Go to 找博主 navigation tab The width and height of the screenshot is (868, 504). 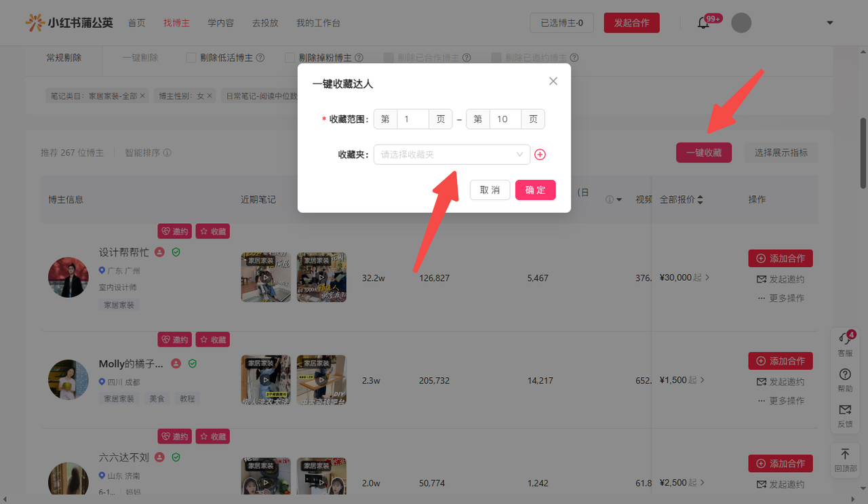(x=176, y=23)
